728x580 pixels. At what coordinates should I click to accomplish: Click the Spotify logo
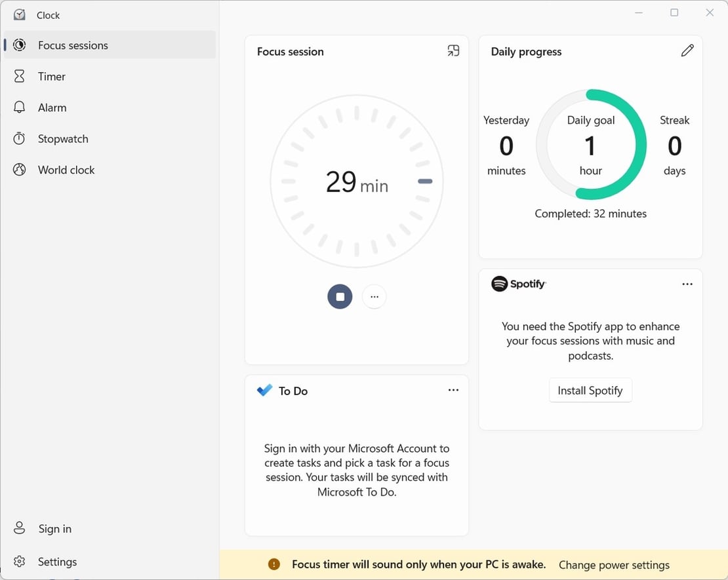[519, 284]
